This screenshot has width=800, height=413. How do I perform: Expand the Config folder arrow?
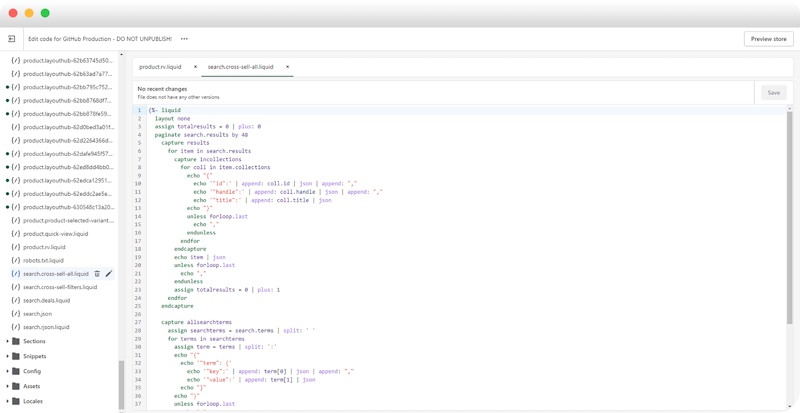tap(7, 371)
